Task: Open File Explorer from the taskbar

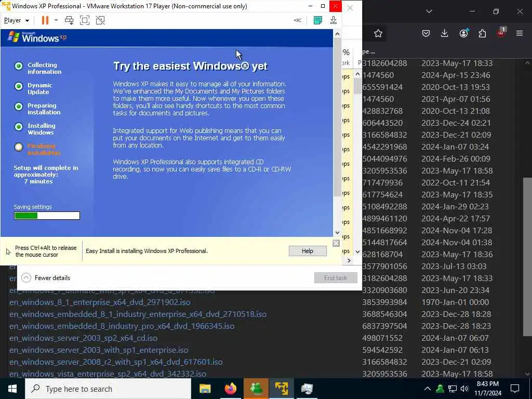Action: (205, 389)
